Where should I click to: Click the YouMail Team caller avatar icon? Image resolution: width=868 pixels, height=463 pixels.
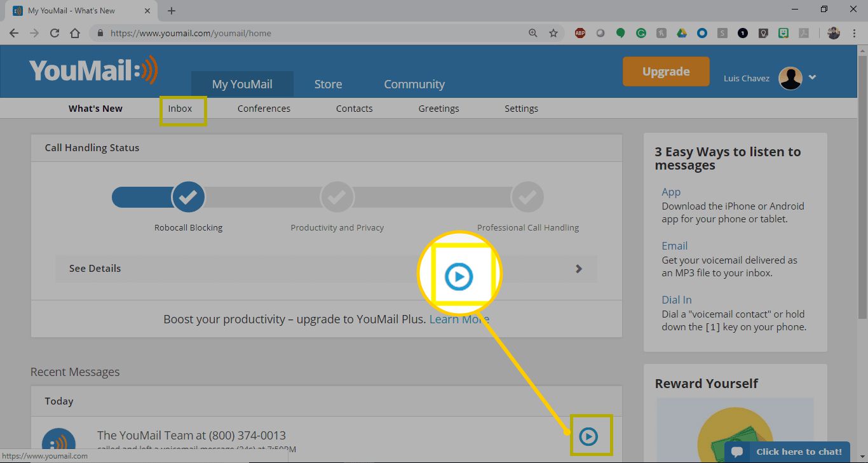pyautogui.click(x=58, y=445)
